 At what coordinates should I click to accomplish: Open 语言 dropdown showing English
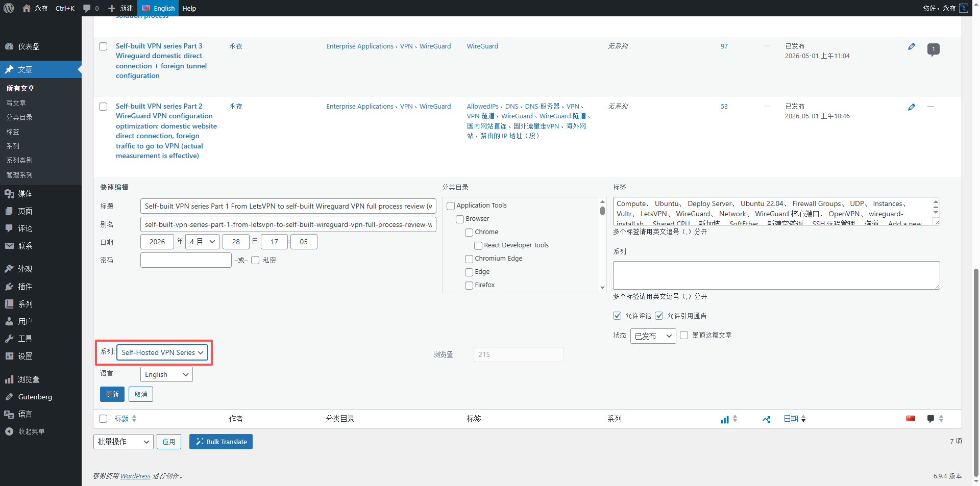(x=166, y=374)
